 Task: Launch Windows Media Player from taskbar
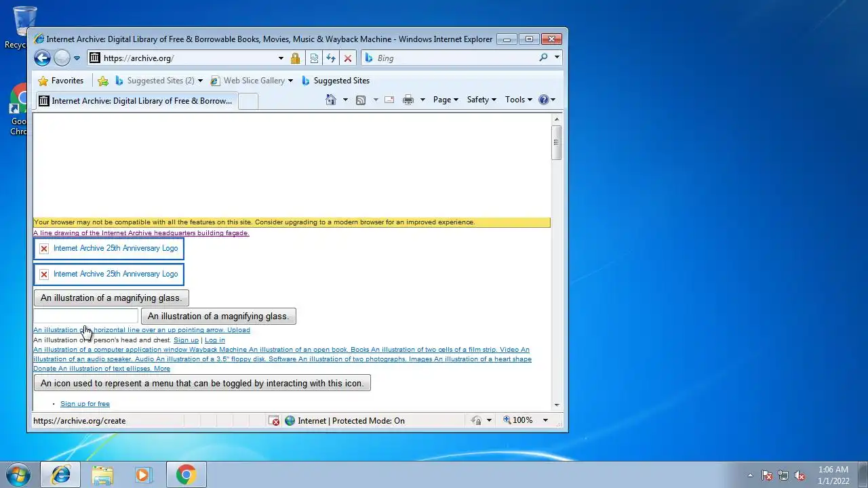pos(143,474)
